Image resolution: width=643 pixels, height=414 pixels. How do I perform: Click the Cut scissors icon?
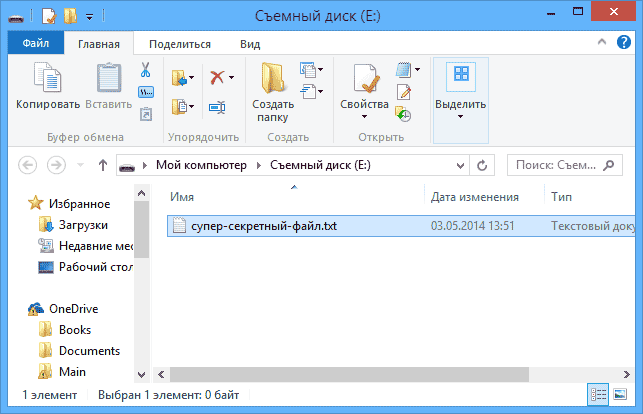click(145, 70)
